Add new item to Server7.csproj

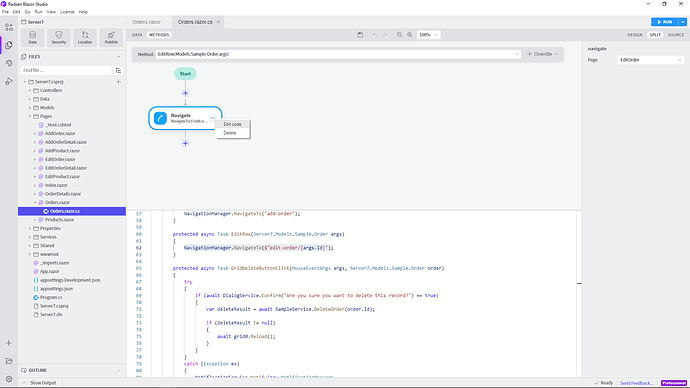click(118, 82)
